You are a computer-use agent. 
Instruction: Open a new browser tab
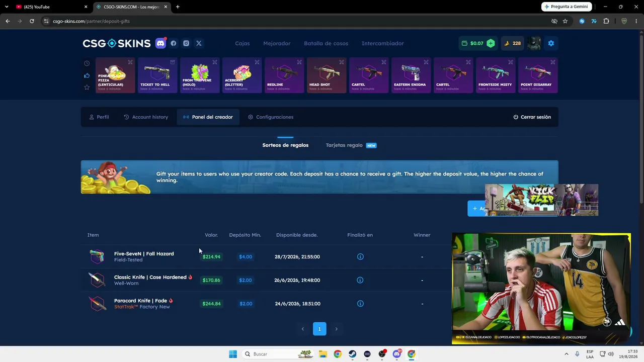(x=178, y=7)
